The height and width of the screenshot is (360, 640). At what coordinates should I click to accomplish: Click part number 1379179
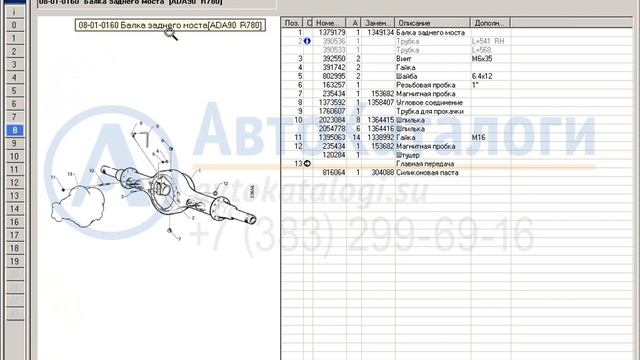(332, 32)
